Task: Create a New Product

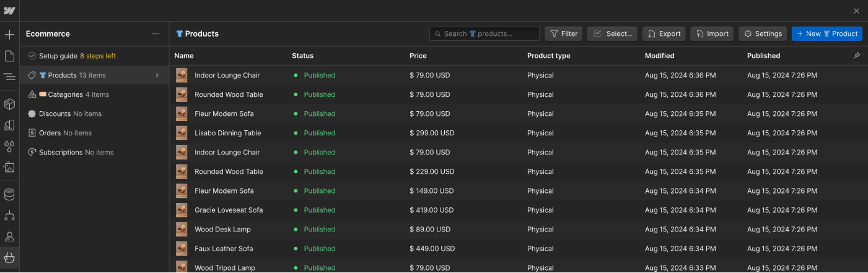Action: 827,34
